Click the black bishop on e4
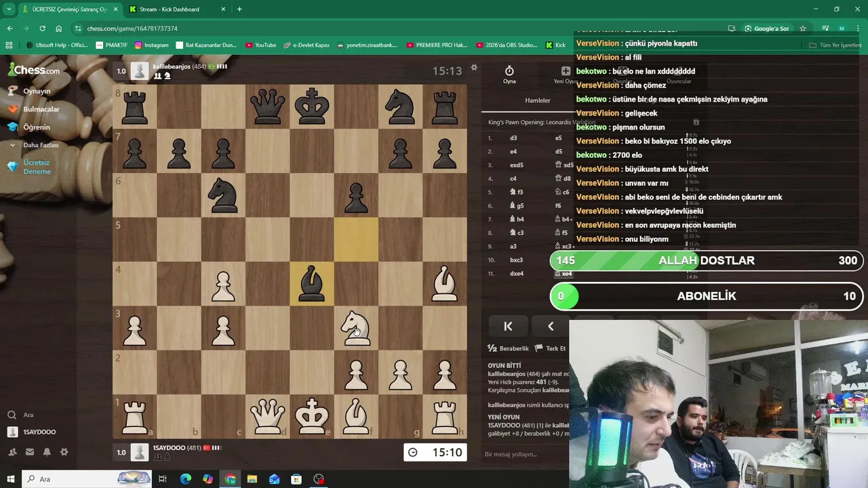The image size is (868, 488). (312, 283)
